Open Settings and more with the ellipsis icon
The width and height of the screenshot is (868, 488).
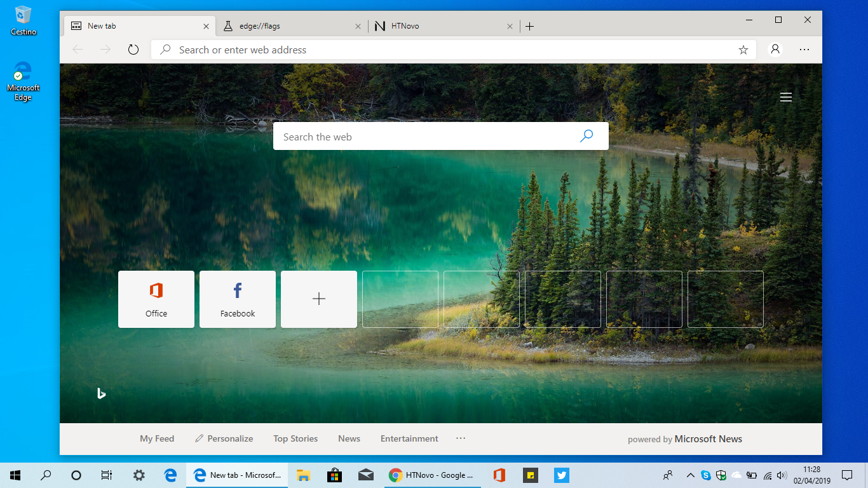tap(804, 49)
